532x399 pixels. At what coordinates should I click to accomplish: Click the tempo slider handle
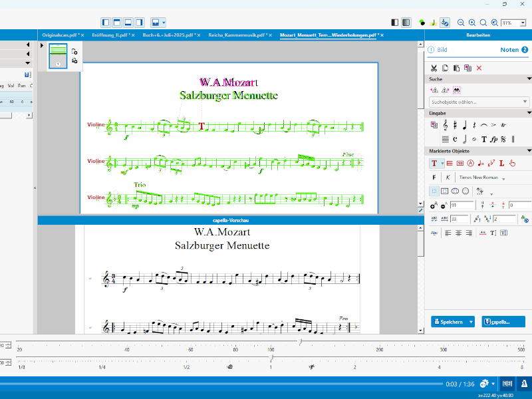coord(301,342)
